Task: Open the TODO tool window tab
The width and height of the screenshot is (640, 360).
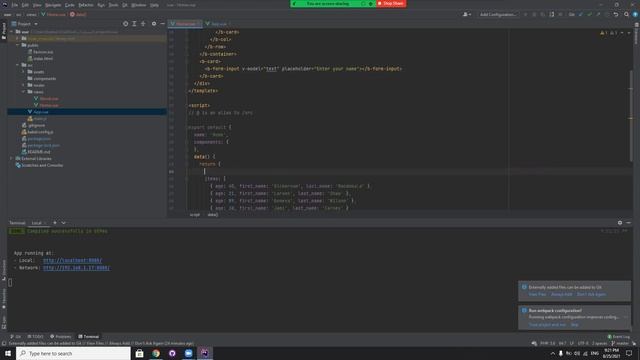Action: click(x=36, y=337)
